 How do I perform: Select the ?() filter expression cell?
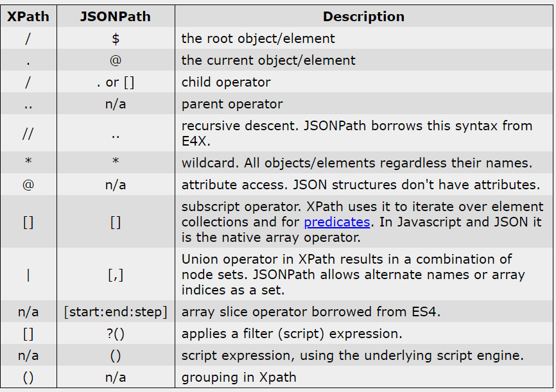(x=116, y=334)
